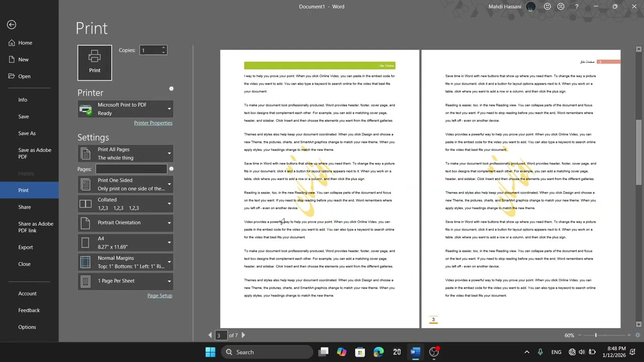Click the taskbar Search box
Viewport: 644px width, 362px height.
(267, 352)
